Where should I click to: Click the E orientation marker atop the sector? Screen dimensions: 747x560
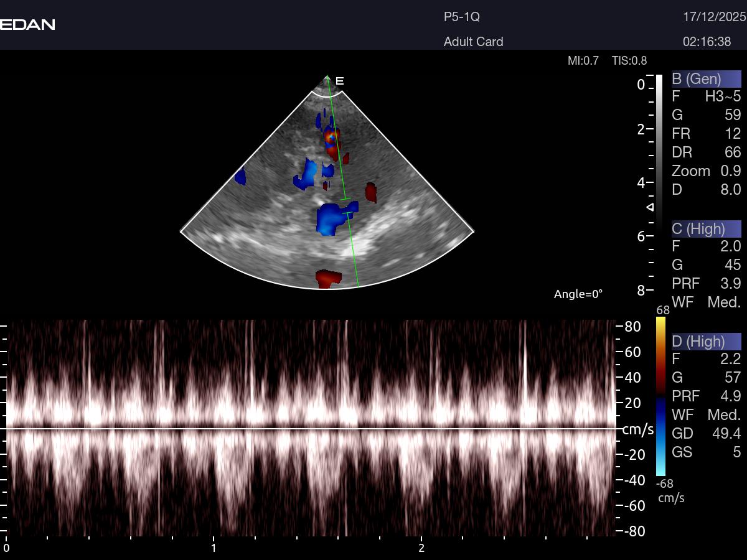click(340, 81)
